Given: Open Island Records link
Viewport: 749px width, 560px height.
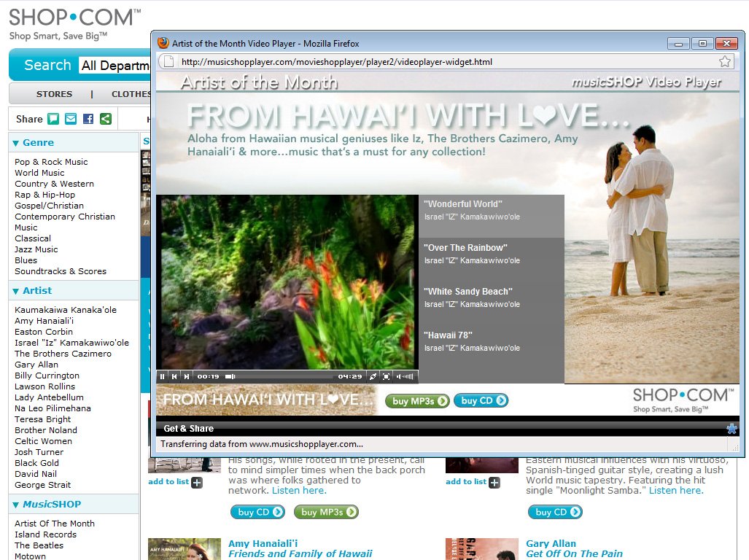Looking at the screenshot, I should coord(45,534).
